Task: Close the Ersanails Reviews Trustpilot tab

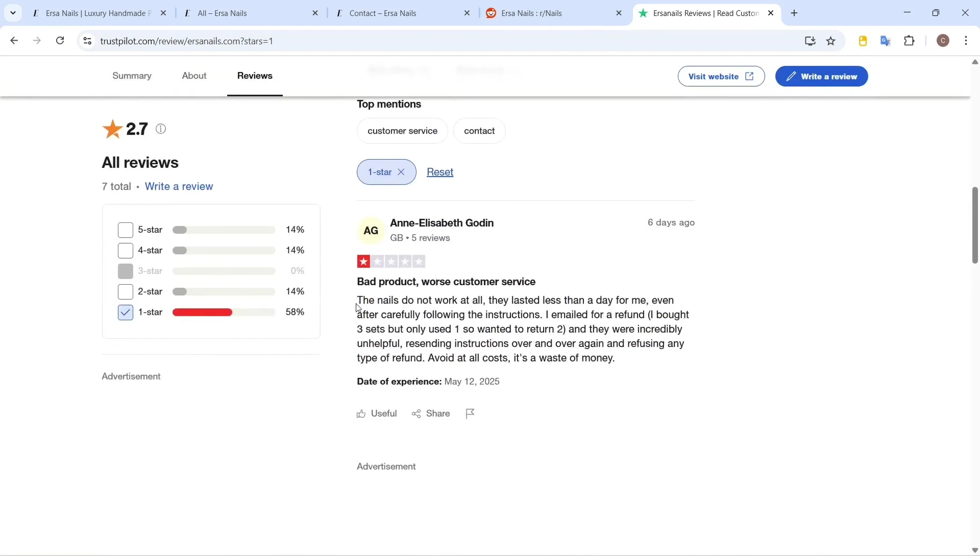Action: pyautogui.click(x=771, y=13)
